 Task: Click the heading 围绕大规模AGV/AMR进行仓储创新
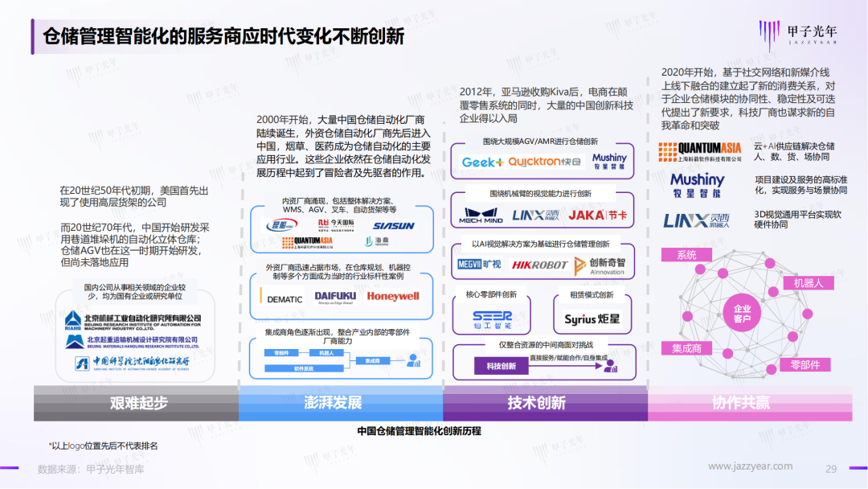540,142
